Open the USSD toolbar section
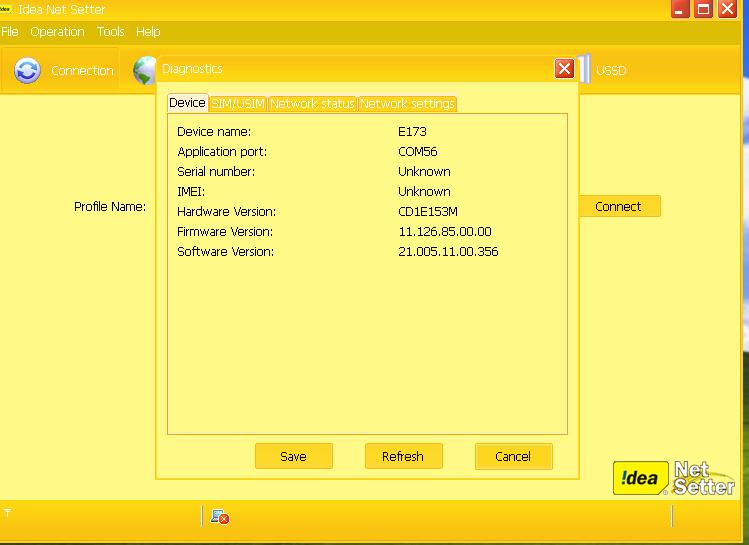This screenshot has width=749, height=545. coord(610,71)
